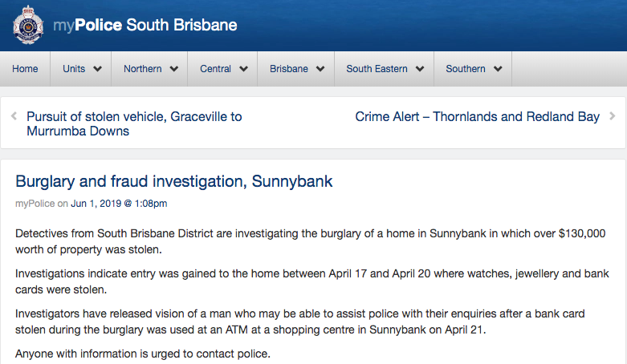627x364 pixels.
Task: Open the Southern menu label
Action: [x=466, y=69]
